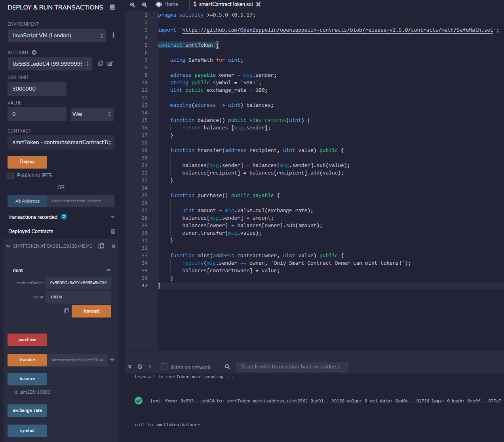504x442 pixels.
Task: Click the 'contract smrtToken' declaration line
Action: (x=188, y=45)
